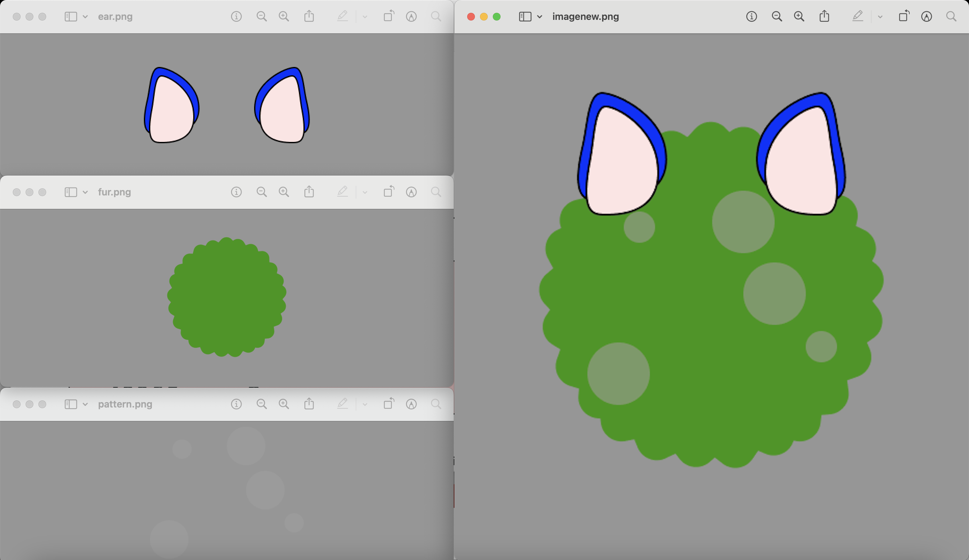
Task: Open Share menu in imagenew.png window
Action: [824, 16]
